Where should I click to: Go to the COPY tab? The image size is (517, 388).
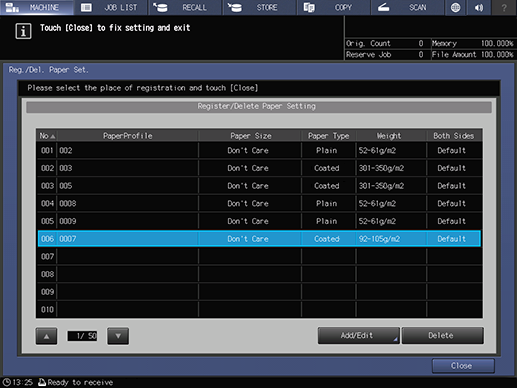point(334,7)
